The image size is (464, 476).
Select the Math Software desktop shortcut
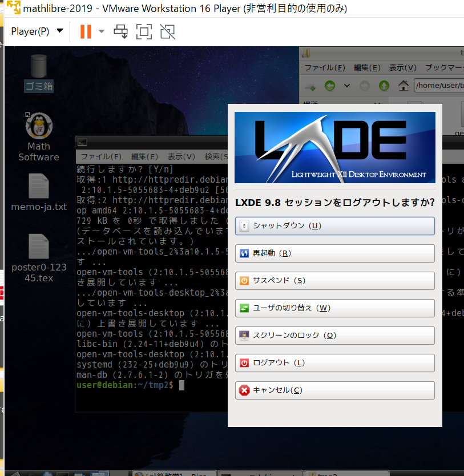pyautogui.click(x=39, y=137)
